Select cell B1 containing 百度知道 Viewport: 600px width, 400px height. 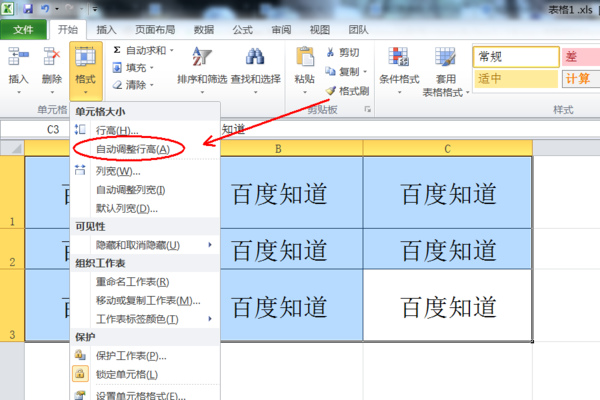pos(291,193)
